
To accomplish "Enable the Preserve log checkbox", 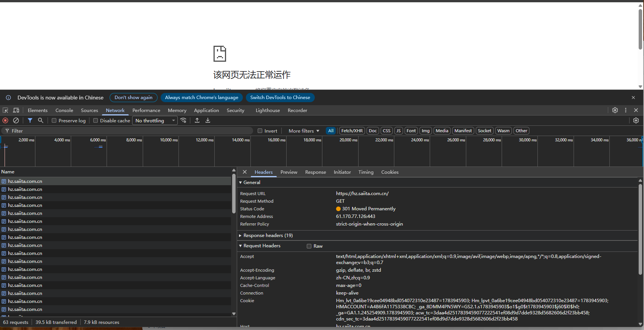I will point(54,120).
